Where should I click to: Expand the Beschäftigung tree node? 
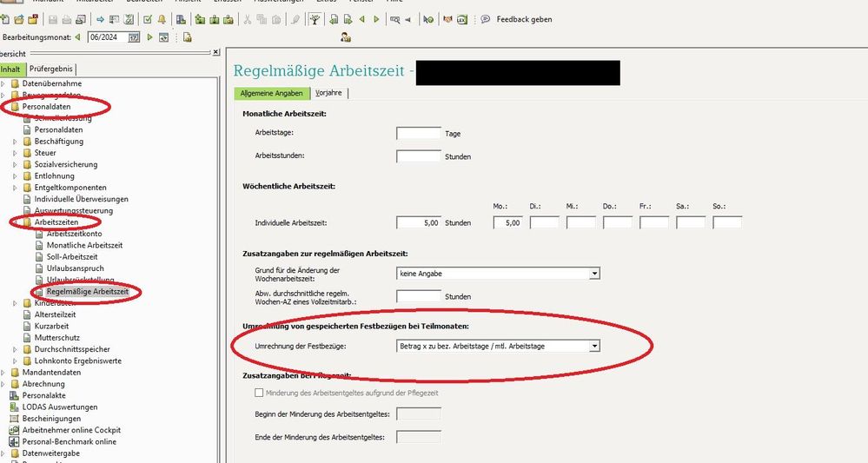(x=16, y=142)
